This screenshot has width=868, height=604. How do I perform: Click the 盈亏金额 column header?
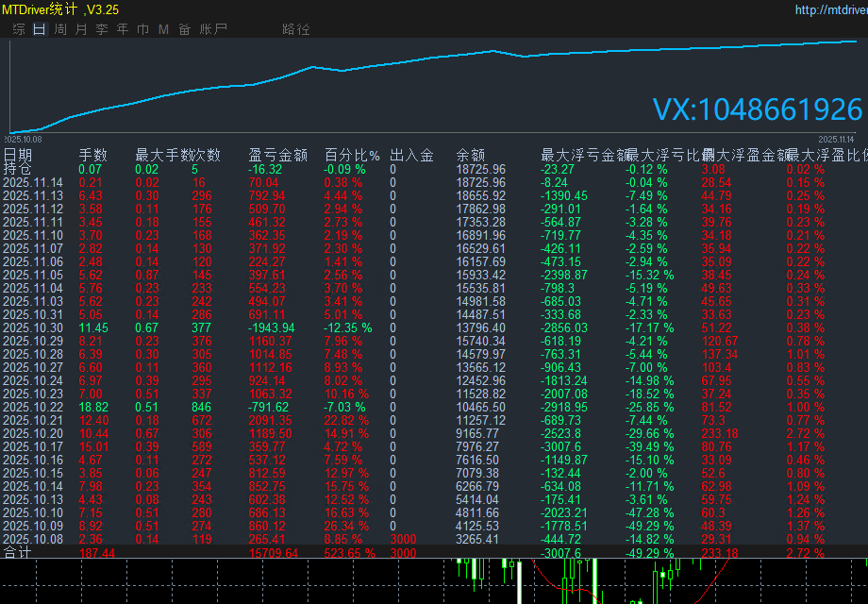(x=278, y=155)
